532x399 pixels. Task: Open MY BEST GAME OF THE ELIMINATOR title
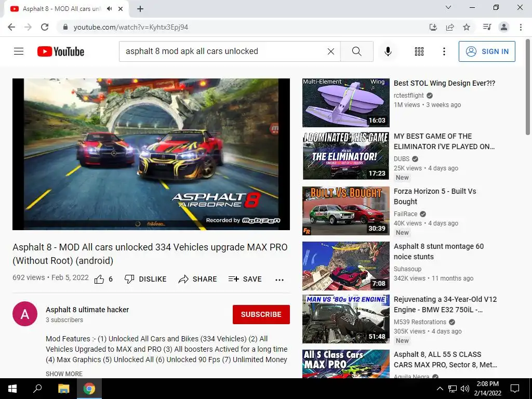(444, 141)
